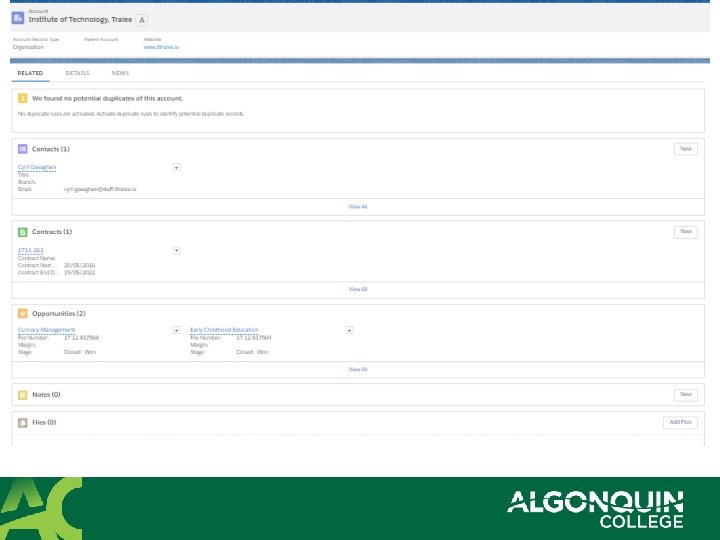
Task: Click the yellow duplicates alert icon
Action: tap(22, 98)
